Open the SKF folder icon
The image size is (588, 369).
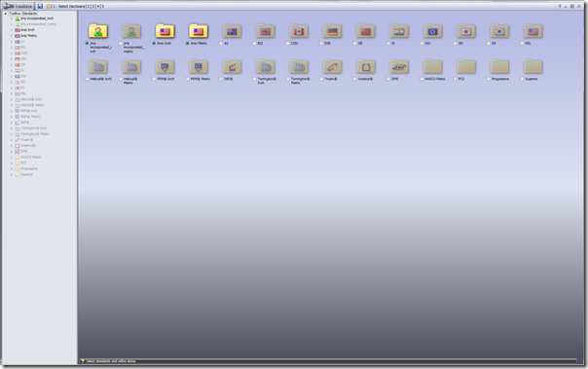click(232, 67)
